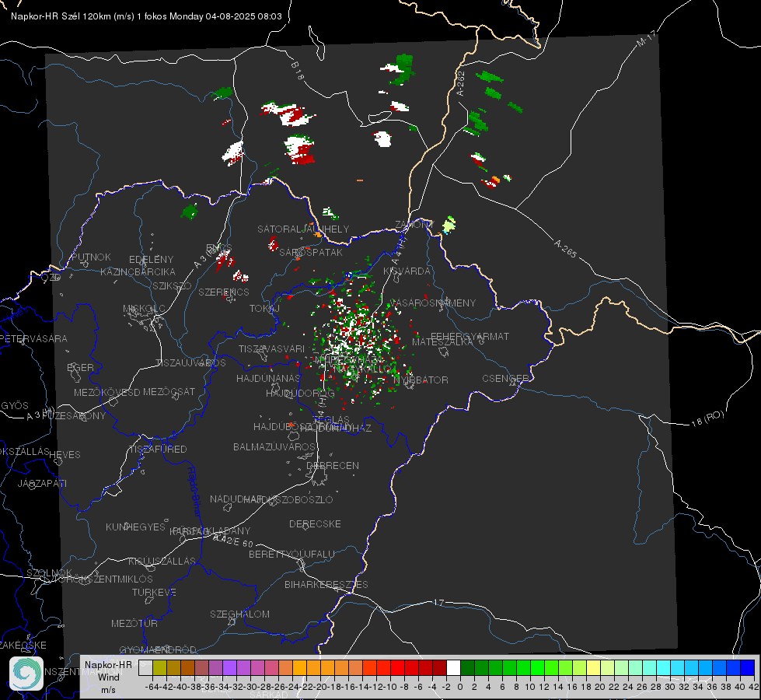Click the KAZINCBARCIKA city label
Image resolution: width=761 pixels, height=700 pixels.
[x=138, y=271]
